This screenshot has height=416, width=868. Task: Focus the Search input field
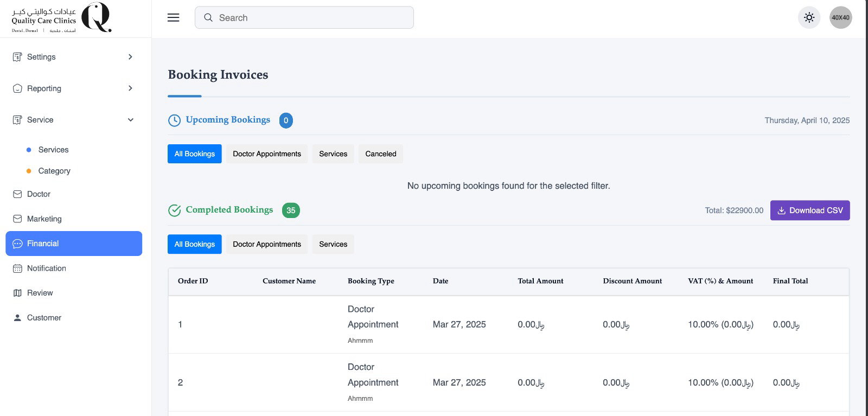tap(304, 17)
